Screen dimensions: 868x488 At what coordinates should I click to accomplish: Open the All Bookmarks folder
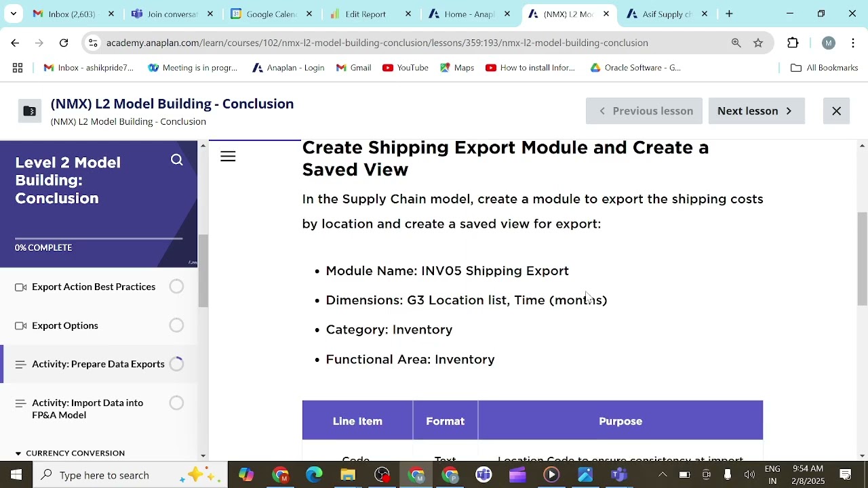[825, 68]
